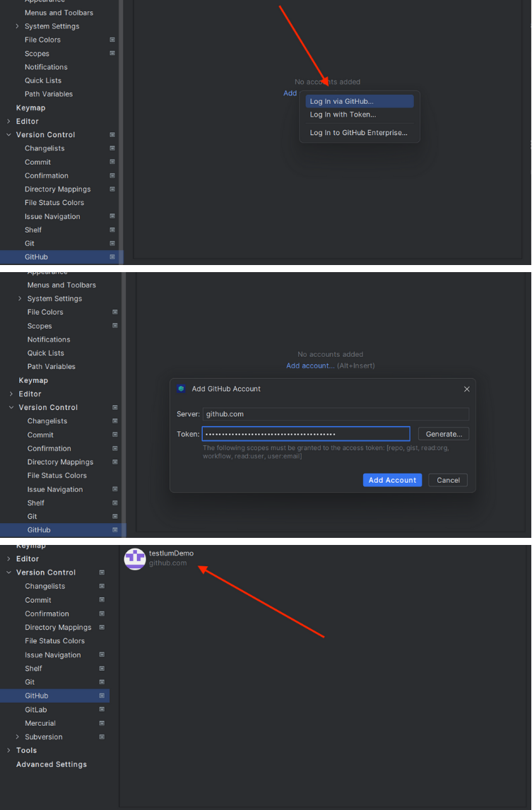
Task: Click project icon beside Commit, top screenshot
Action: pyautogui.click(x=112, y=162)
